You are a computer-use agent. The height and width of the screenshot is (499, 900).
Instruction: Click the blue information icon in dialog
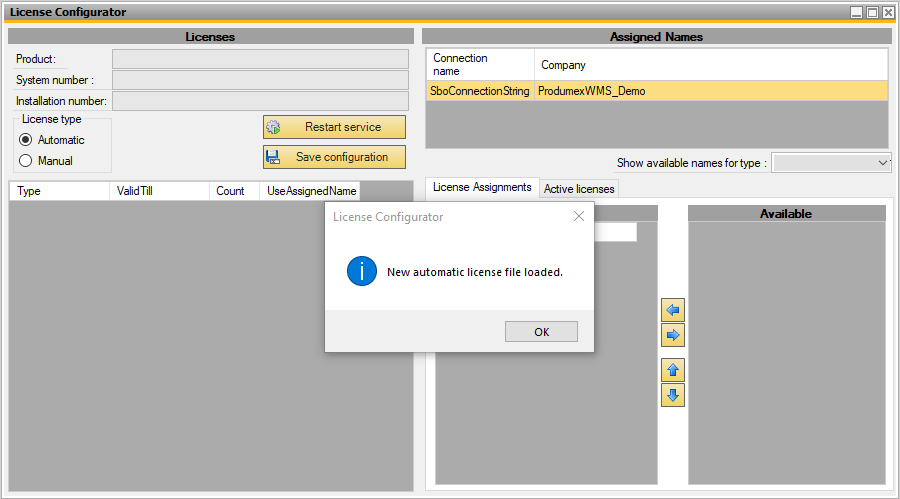coord(361,272)
